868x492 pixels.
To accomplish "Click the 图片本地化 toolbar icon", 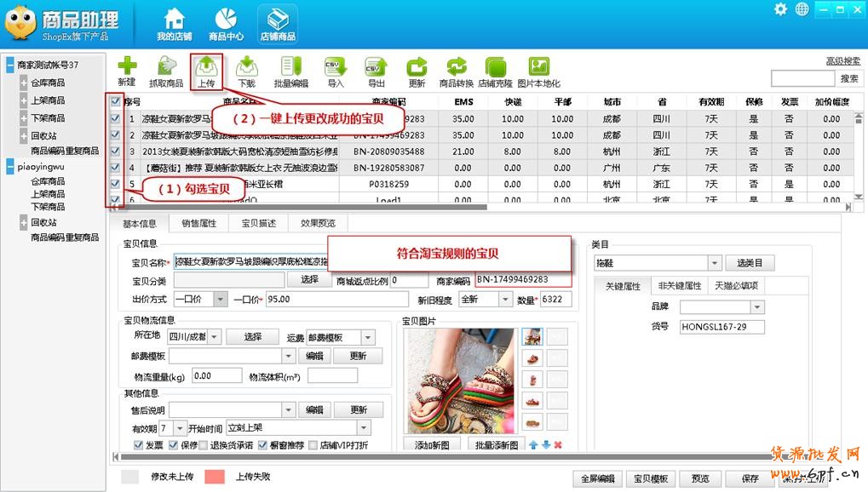I will [x=538, y=70].
